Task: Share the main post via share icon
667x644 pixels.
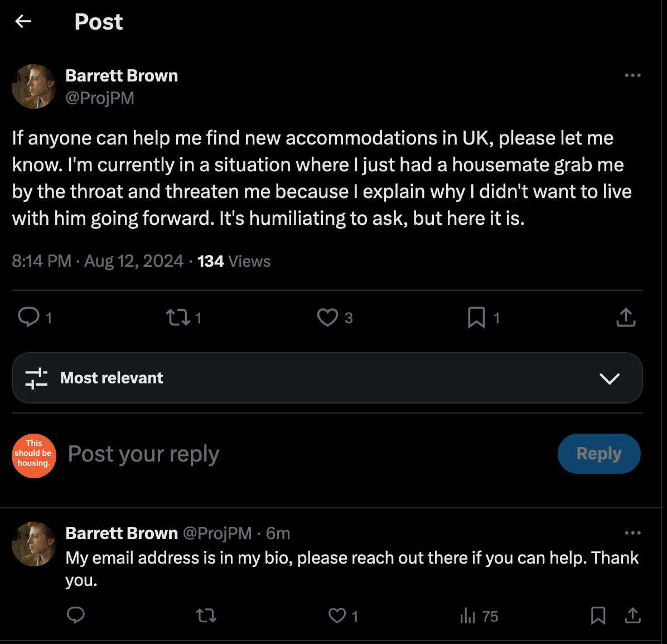Action: coord(626,318)
